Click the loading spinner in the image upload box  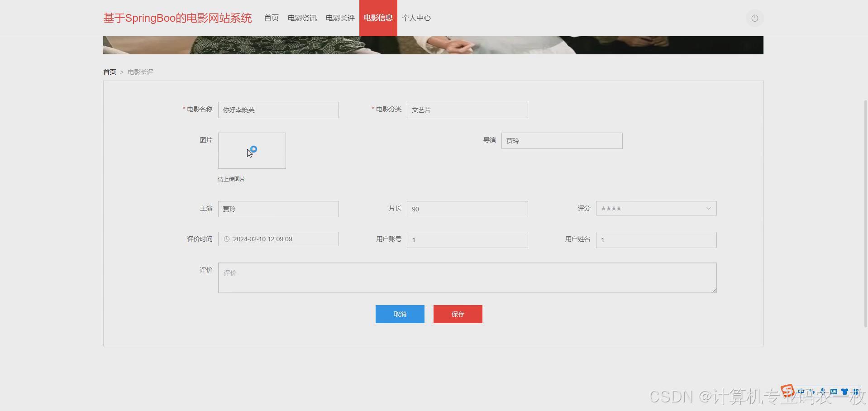click(x=253, y=149)
